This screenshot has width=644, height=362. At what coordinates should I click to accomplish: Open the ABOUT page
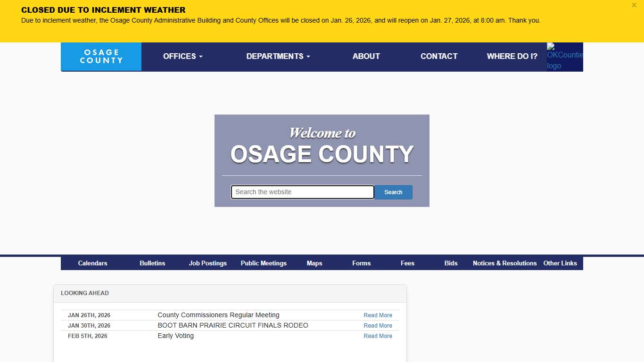[x=366, y=56]
